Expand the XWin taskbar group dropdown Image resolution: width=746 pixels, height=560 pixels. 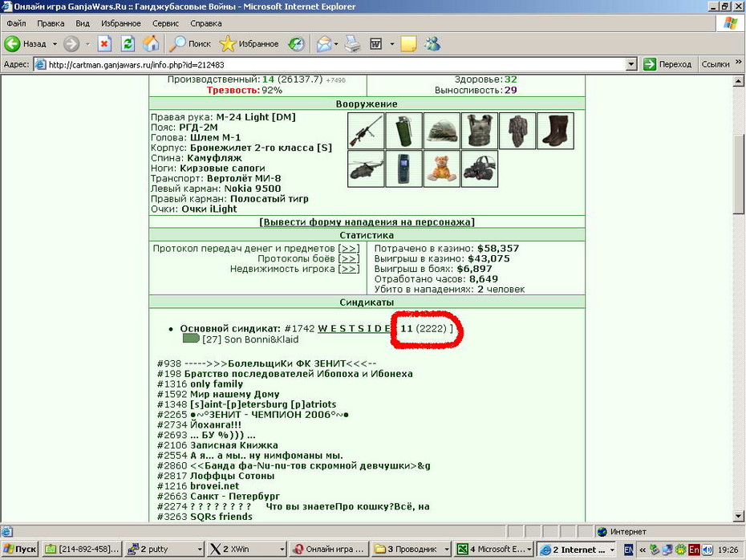tap(282, 550)
